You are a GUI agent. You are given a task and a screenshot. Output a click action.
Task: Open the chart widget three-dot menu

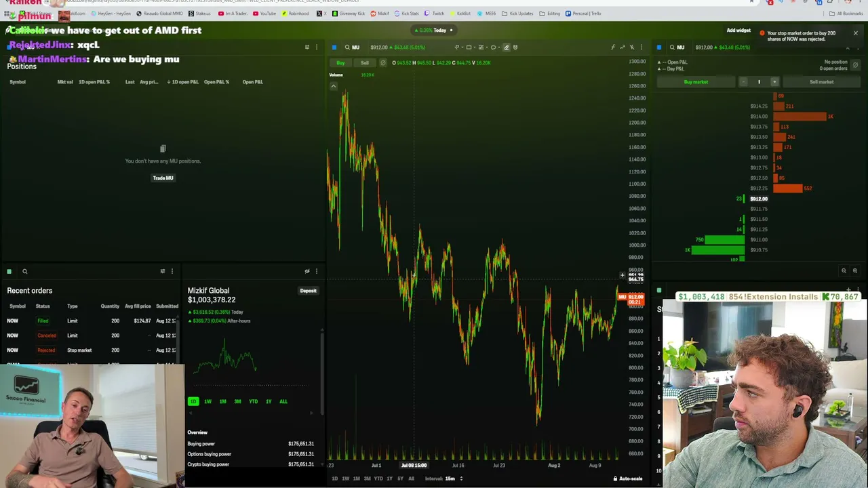pyautogui.click(x=641, y=47)
